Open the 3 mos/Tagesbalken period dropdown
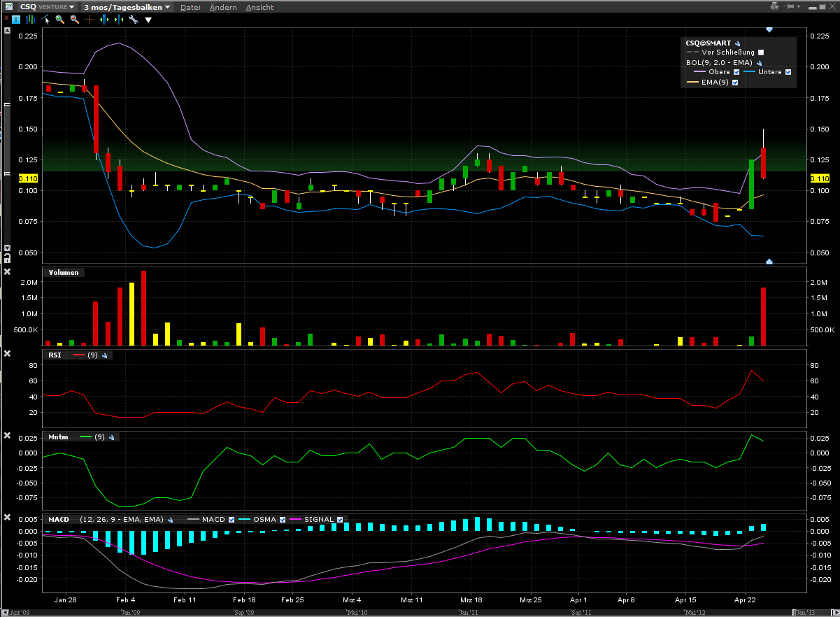The image size is (840, 617). [x=127, y=7]
